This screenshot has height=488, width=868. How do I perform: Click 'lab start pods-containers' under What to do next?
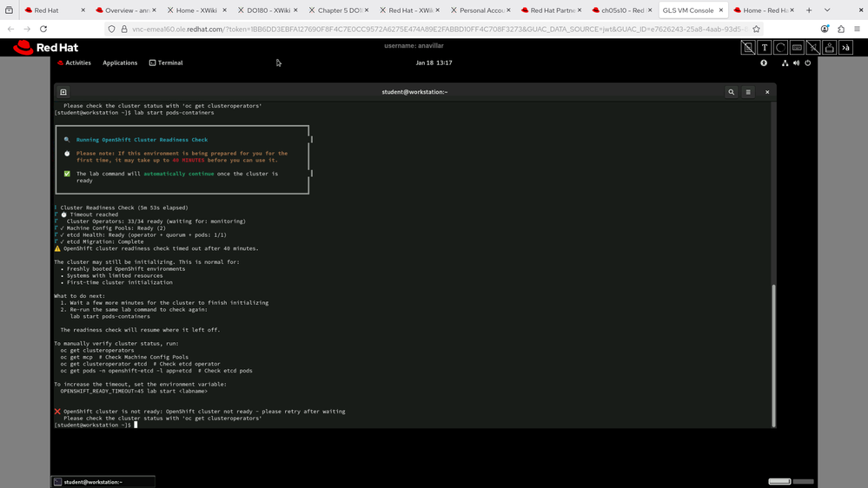pos(109,316)
